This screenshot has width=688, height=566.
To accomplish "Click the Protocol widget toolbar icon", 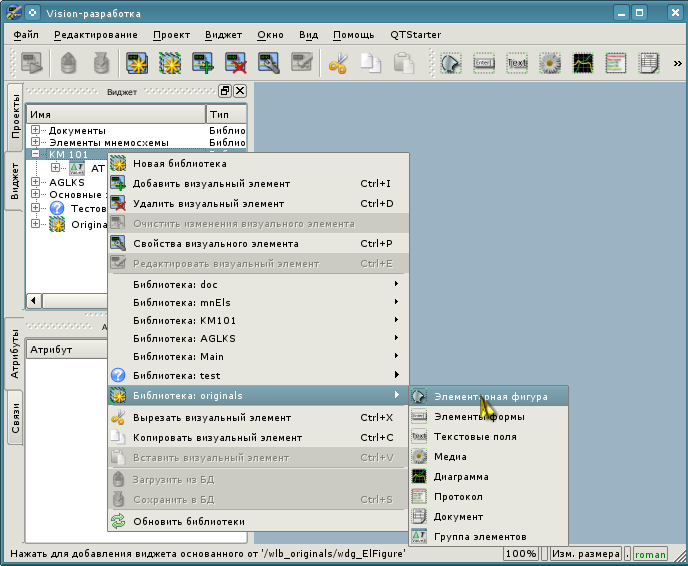I will coord(615,64).
